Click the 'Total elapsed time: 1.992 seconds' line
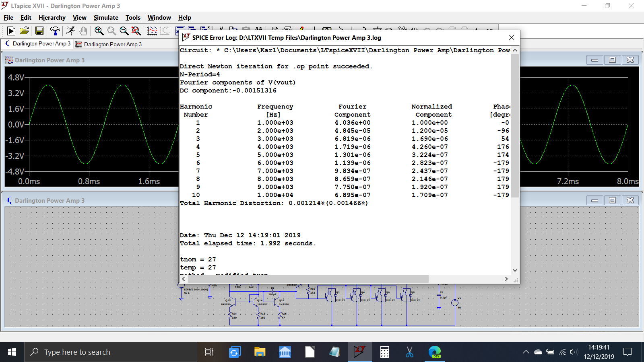 pyautogui.click(x=248, y=243)
